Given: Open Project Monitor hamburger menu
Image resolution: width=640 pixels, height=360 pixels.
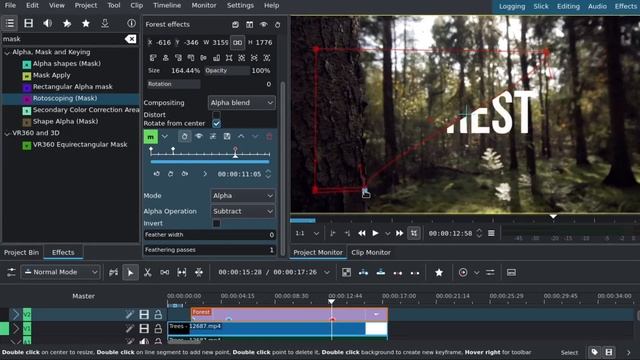Looking at the screenshot, I should (x=491, y=233).
